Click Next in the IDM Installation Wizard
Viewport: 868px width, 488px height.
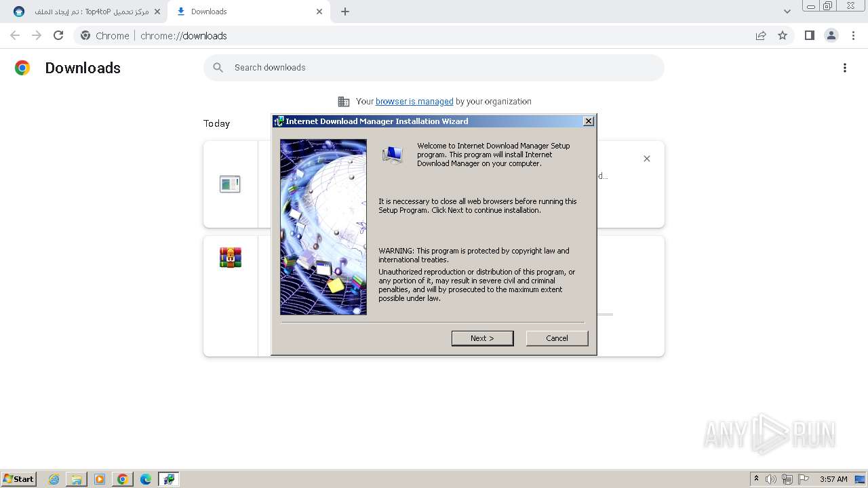[482, 338]
